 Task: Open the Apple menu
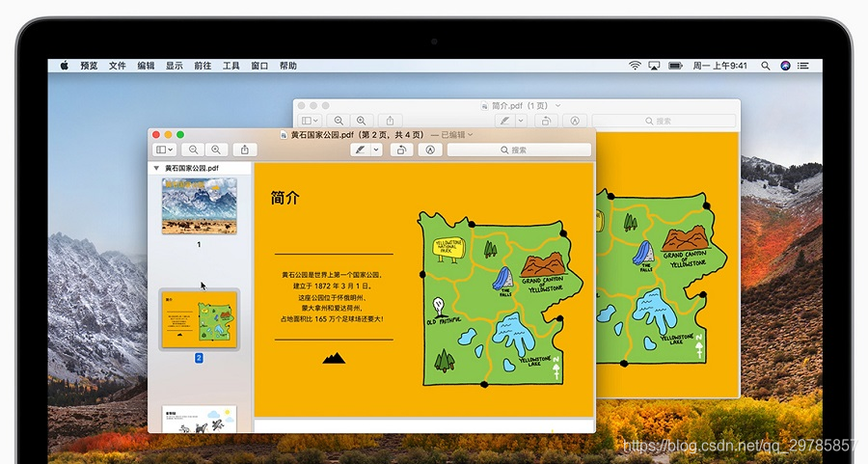click(x=65, y=66)
